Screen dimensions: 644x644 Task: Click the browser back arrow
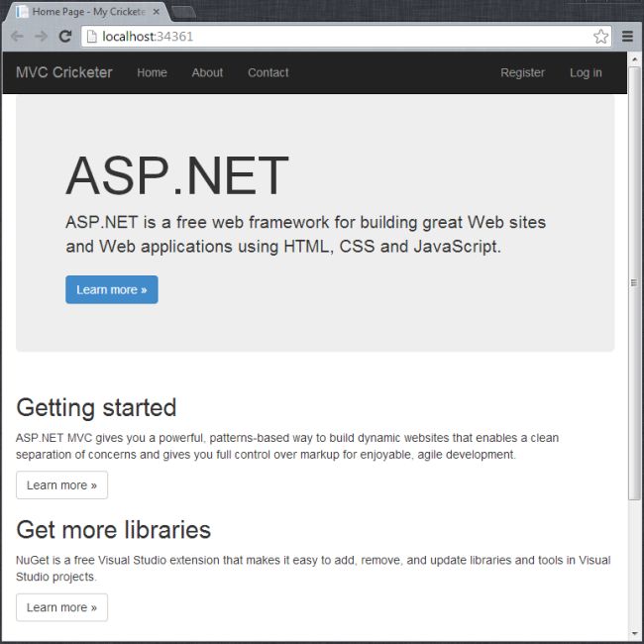point(17,37)
